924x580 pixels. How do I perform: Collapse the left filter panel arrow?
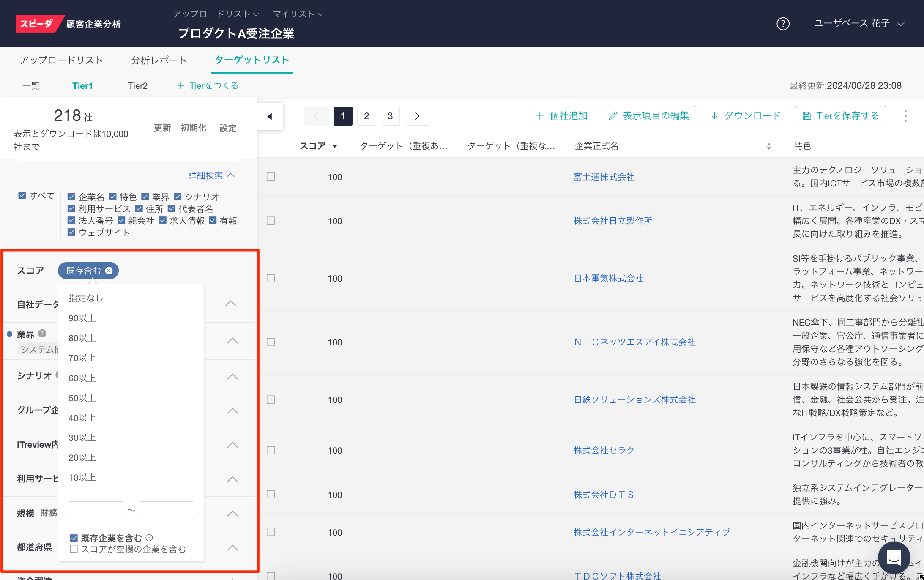point(270,116)
